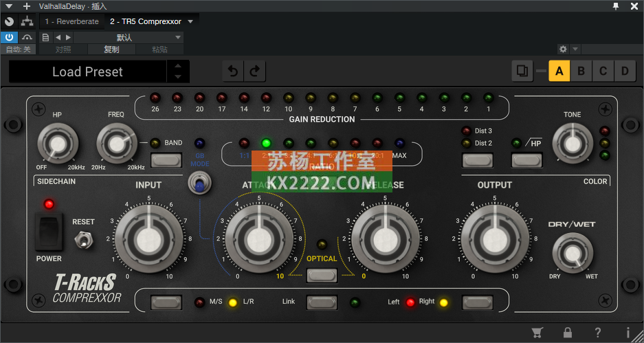Click the 复制 copy button
The height and width of the screenshot is (343, 644).
click(x=111, y=49)
